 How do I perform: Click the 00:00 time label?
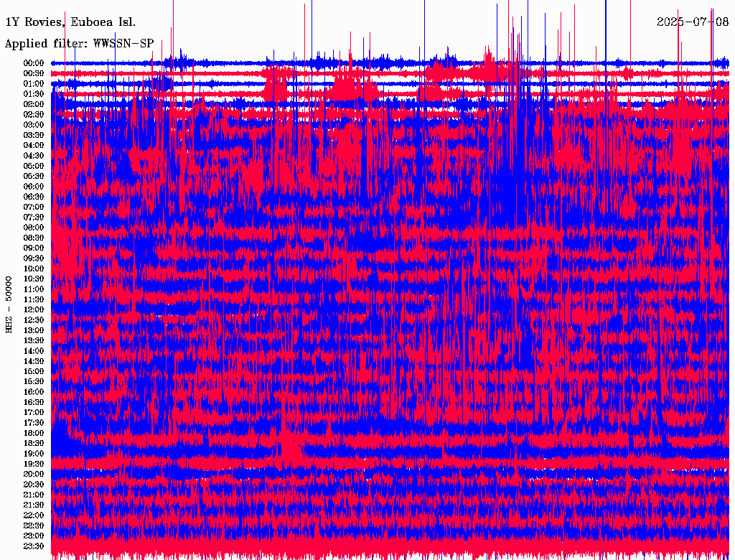34,63
